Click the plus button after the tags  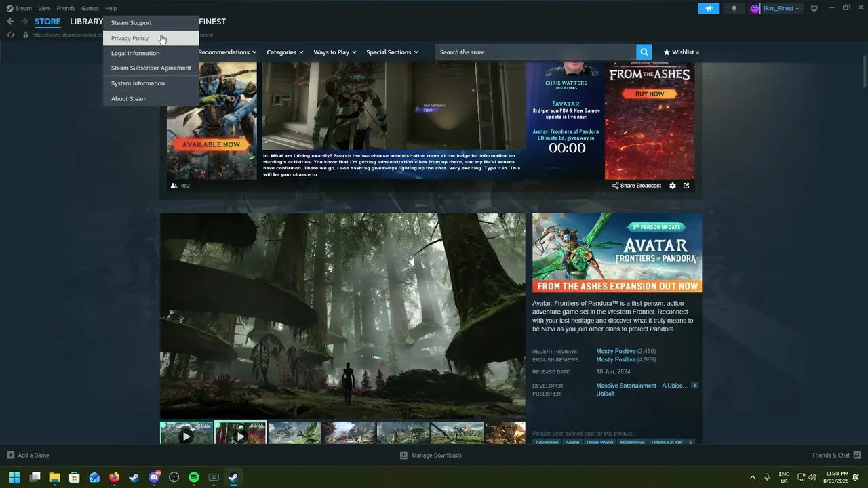tap(690, 442)
